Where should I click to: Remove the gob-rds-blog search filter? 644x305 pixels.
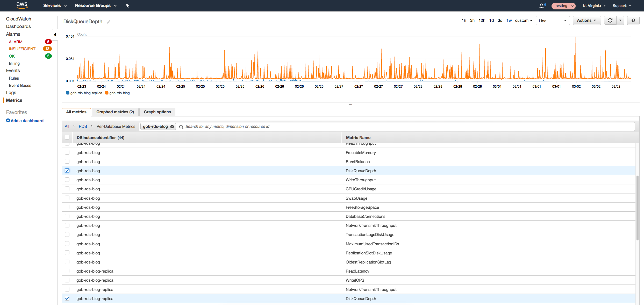172,126
